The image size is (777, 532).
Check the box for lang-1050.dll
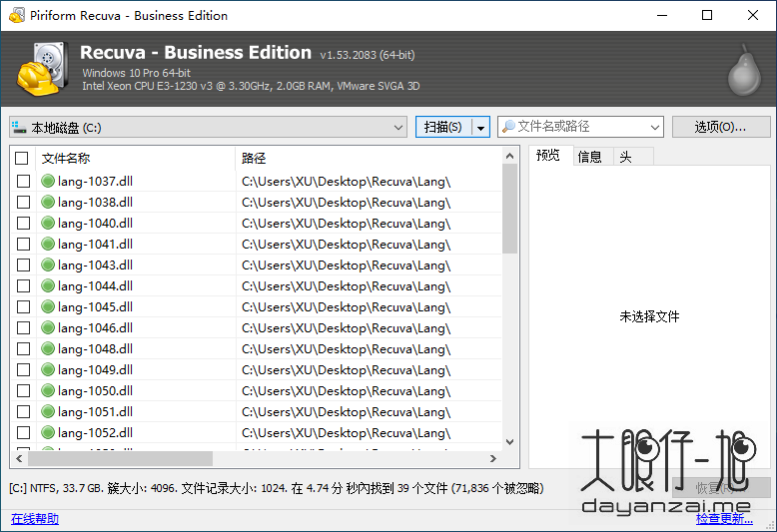23,391
